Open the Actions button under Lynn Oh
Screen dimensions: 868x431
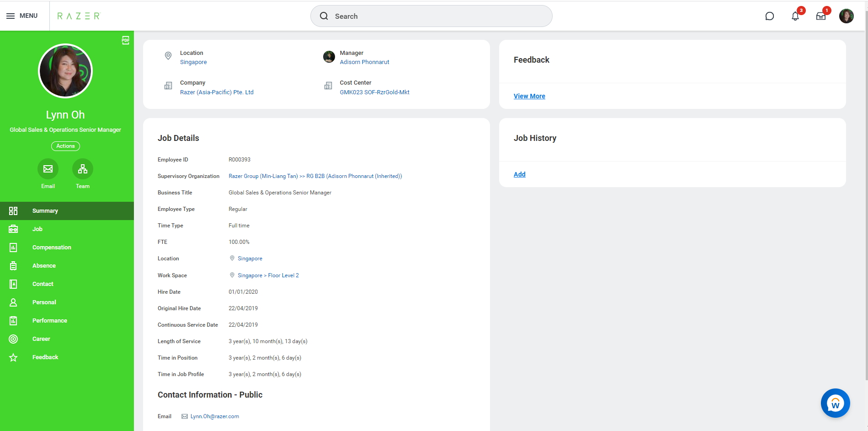tap(65, 146)
